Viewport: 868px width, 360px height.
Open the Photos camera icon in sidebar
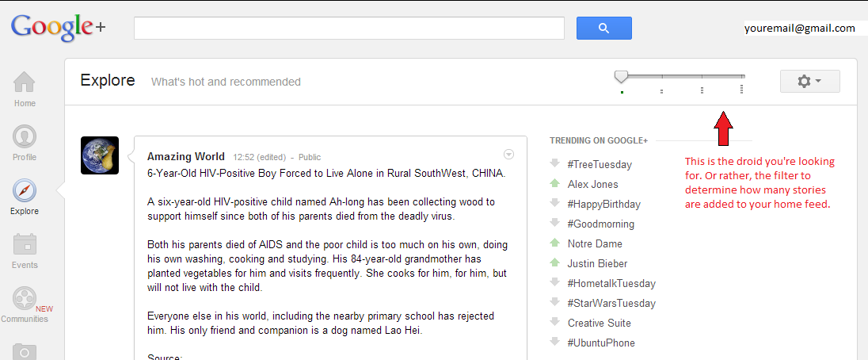(x=25, y=351)
